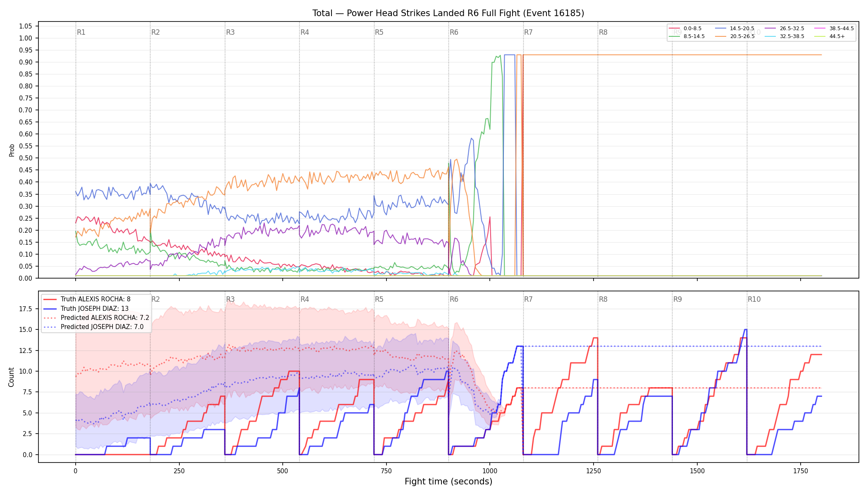Viewport: 868px width, 496px height.
Task: Click the 1.05 tick on the Prob axis
Action: (25, 26)
